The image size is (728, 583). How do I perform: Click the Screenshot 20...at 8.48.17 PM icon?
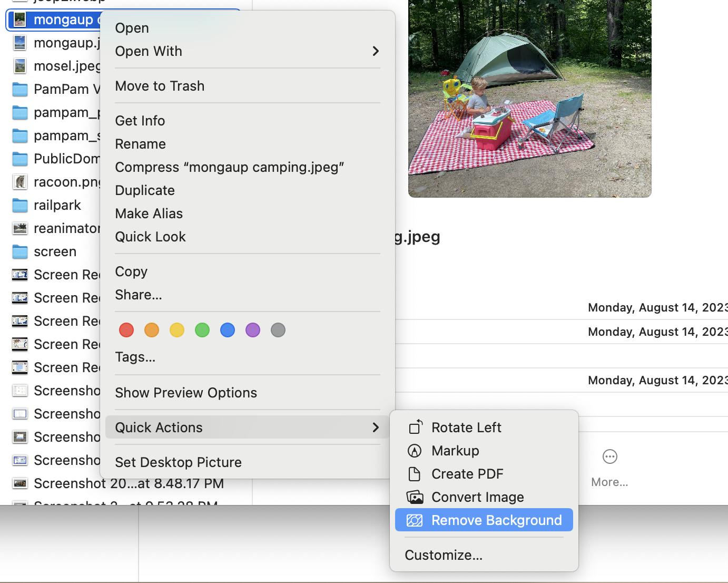(19, 483)
